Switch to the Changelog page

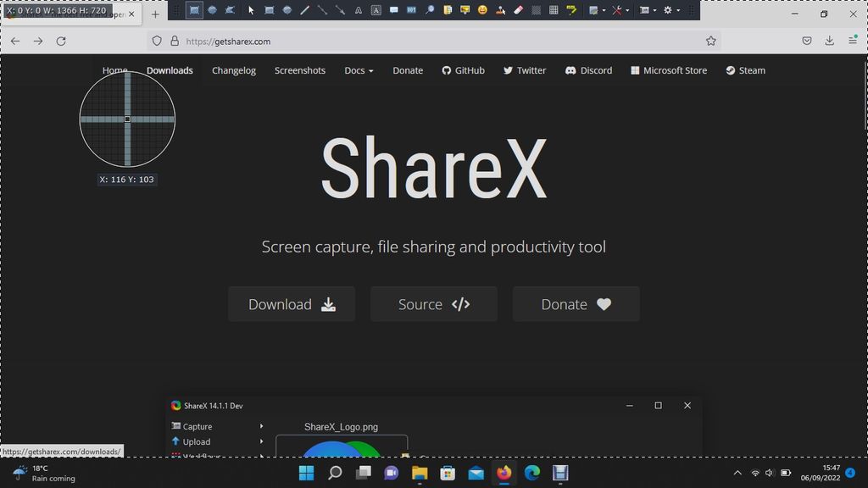coord(233,70)
